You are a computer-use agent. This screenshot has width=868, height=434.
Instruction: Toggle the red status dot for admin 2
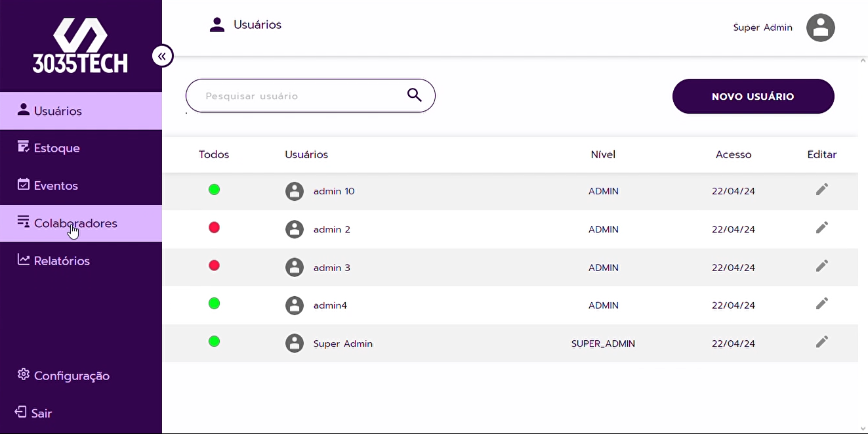pos(214,228)
